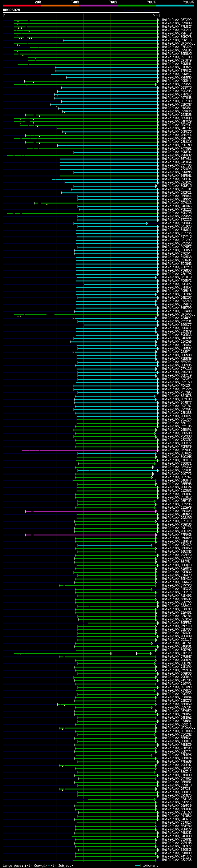Select the UniRef100_A8GLR4 label
The height and width of the screenshot is (868, 197).
[x=177, y=487]
